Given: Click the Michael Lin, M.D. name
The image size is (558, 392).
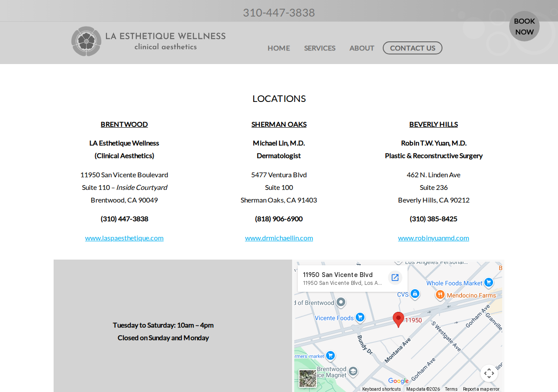Looking at the screenshot, I should 279,143.
